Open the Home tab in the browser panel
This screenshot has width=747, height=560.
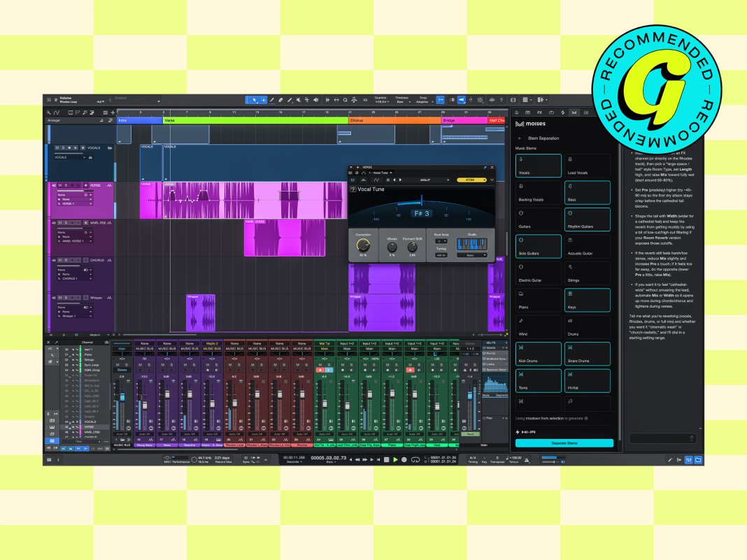click(x=516, y=113)
